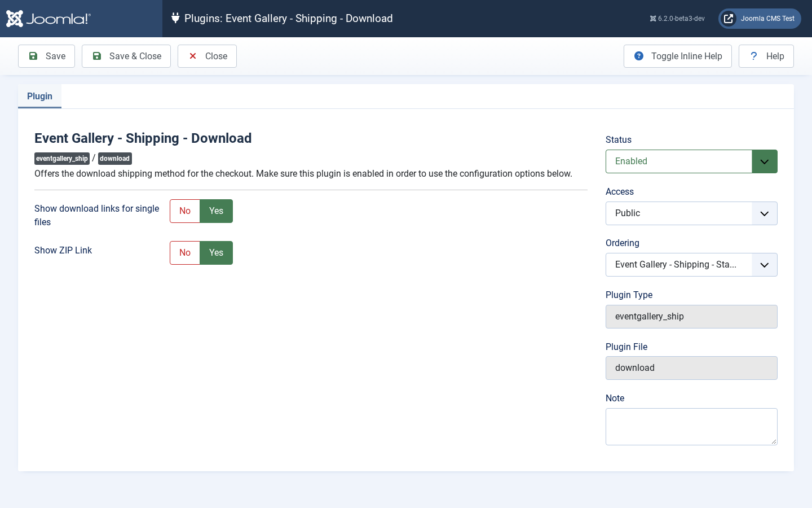
Task: Set single file download links to No
Action: [x=185, y=211]
